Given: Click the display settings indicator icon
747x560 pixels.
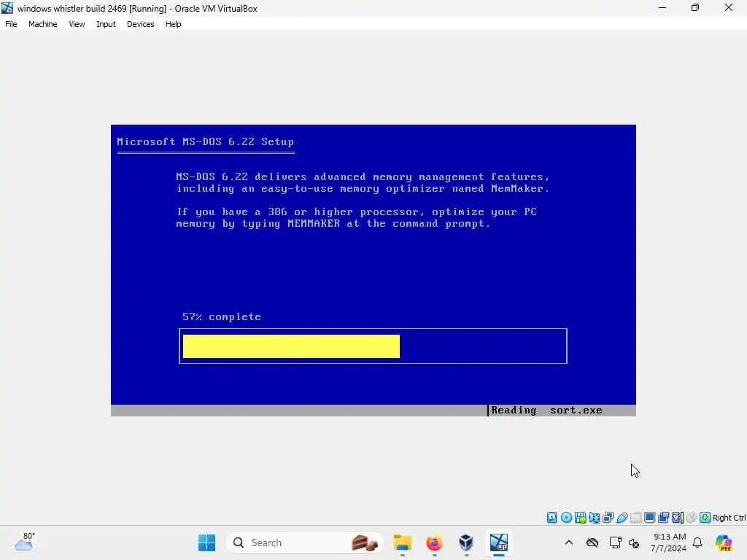Looking at the screenshot, I should coord(649,518).
